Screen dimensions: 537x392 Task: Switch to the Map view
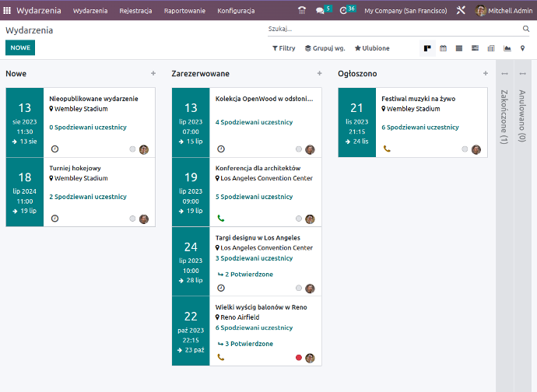tap(523, 48)
